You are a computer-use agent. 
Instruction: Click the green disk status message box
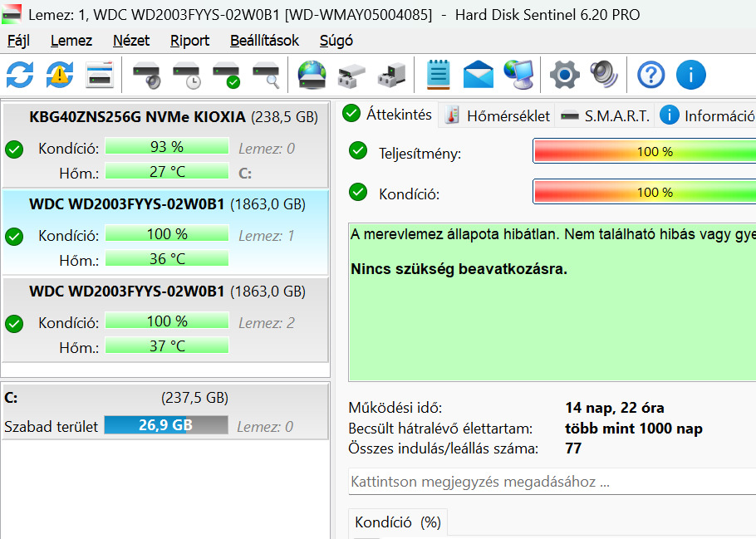(552, 302)
